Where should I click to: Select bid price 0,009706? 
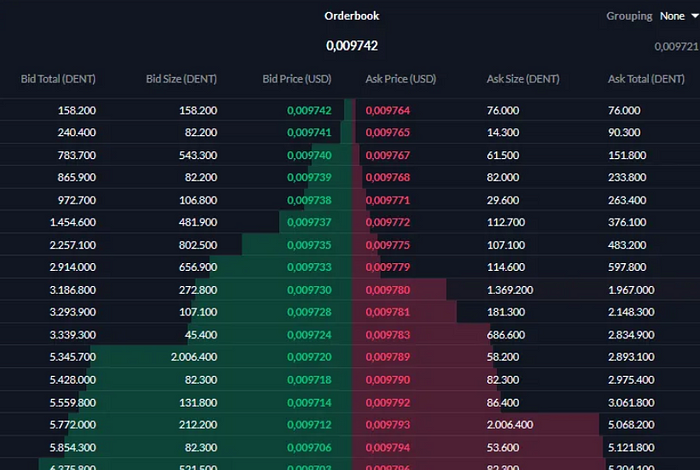(309, 448)
